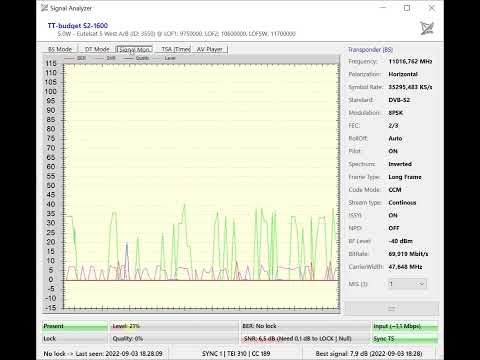Viewport: 480px width, 360px height.
Task: Minimize the Signal Analyzer window
Action: [383, 8]
